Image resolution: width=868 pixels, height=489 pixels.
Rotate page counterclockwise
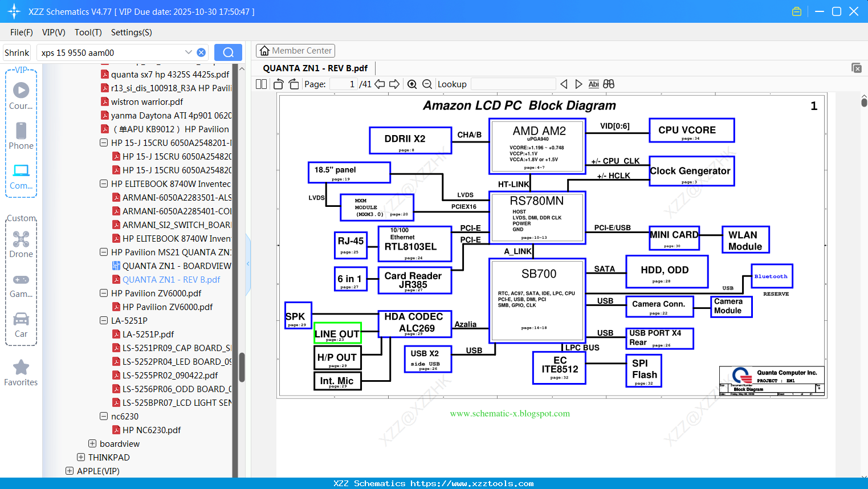pyautogui.click(x=279, y=84)
